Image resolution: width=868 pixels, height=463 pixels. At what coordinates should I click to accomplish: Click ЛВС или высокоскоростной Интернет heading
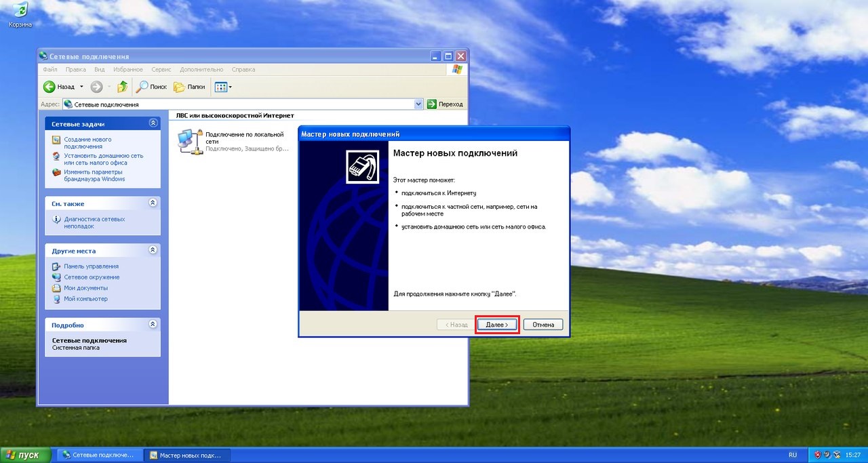coord(235,116)
